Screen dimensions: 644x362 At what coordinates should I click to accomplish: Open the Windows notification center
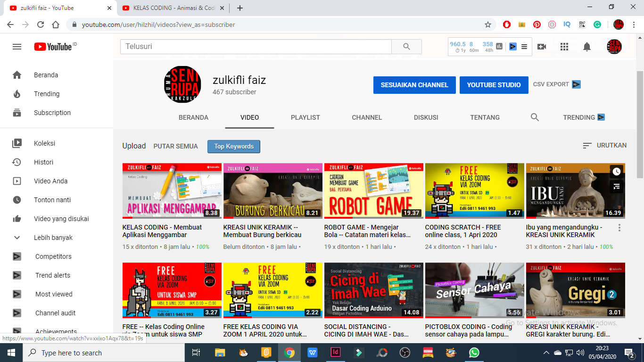pos(629,353)
